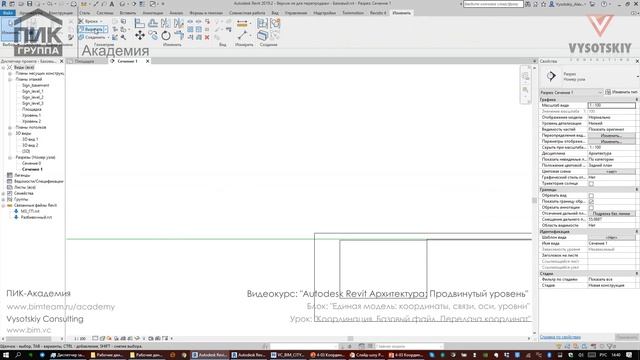Collapse the Разрезы (Номер узла) node
This screenshot has height=360, width=640.
click(10, 158)
